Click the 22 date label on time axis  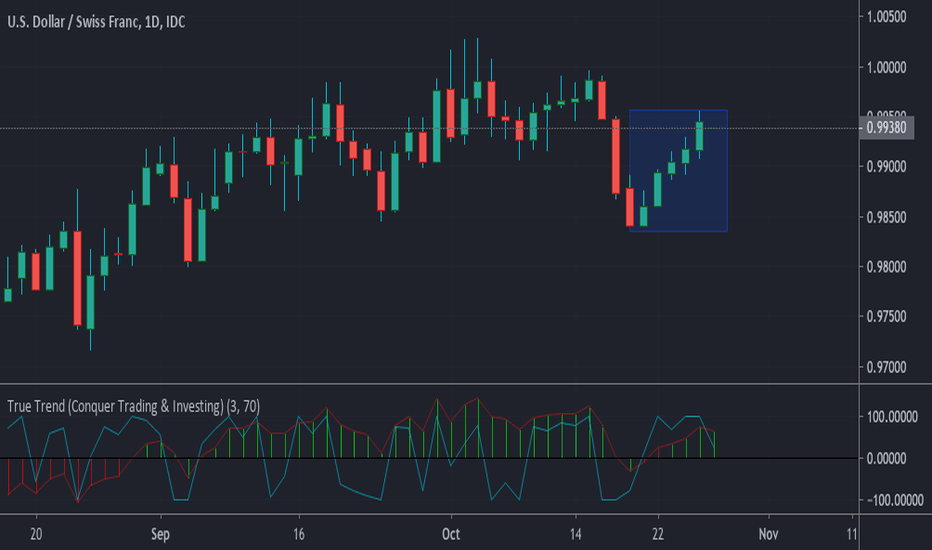(657, 534)
